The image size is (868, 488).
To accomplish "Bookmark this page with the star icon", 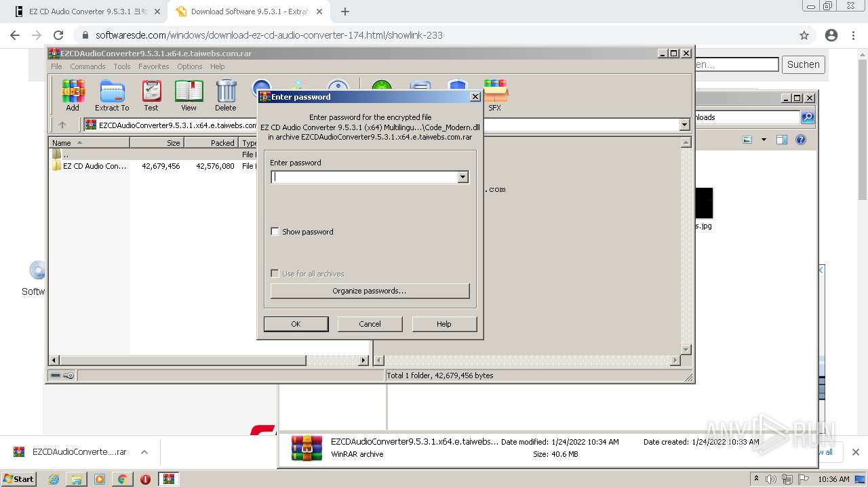I will (x=804, y=35).
